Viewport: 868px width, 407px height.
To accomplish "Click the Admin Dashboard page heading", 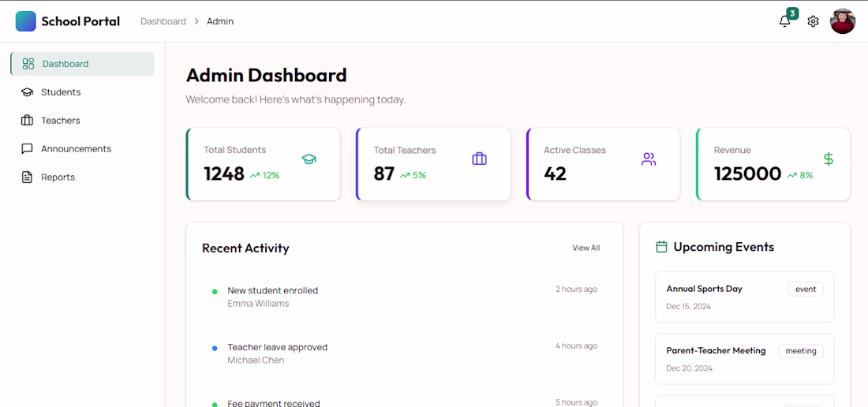I will pyautogui.click(x=266, y=75).
